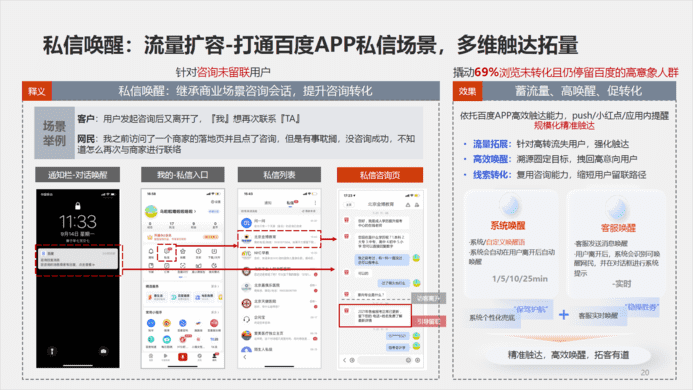Click the 引导留联 red tag
Screen dimensions: 693x390
(428, 321)
